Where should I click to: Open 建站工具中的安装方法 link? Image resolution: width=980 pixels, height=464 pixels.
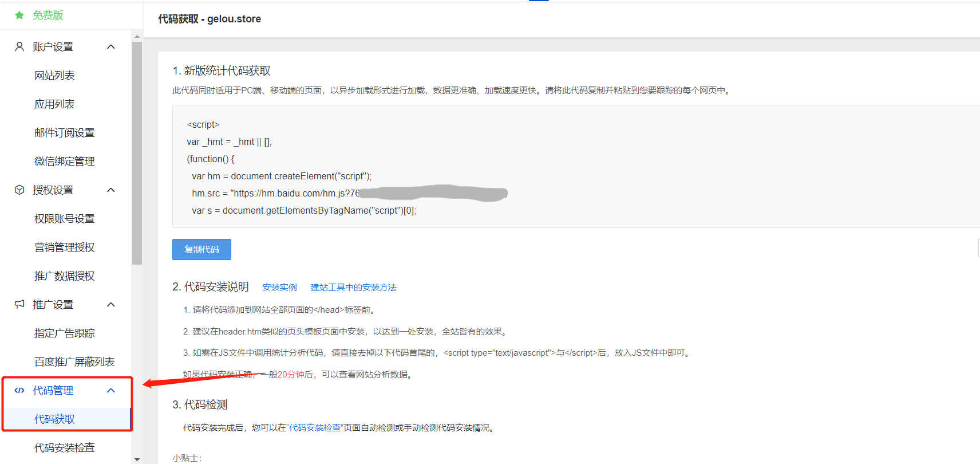pos(353,287)
